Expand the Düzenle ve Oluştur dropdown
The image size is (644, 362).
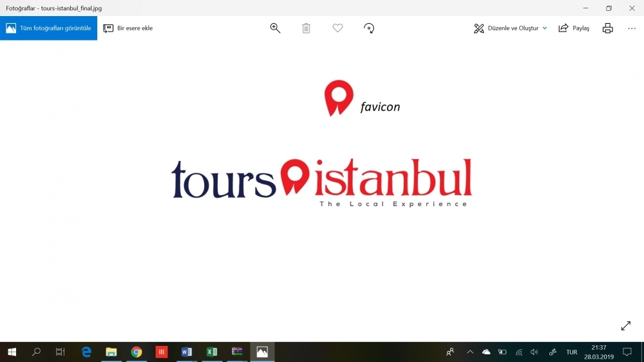click(511, 28)
